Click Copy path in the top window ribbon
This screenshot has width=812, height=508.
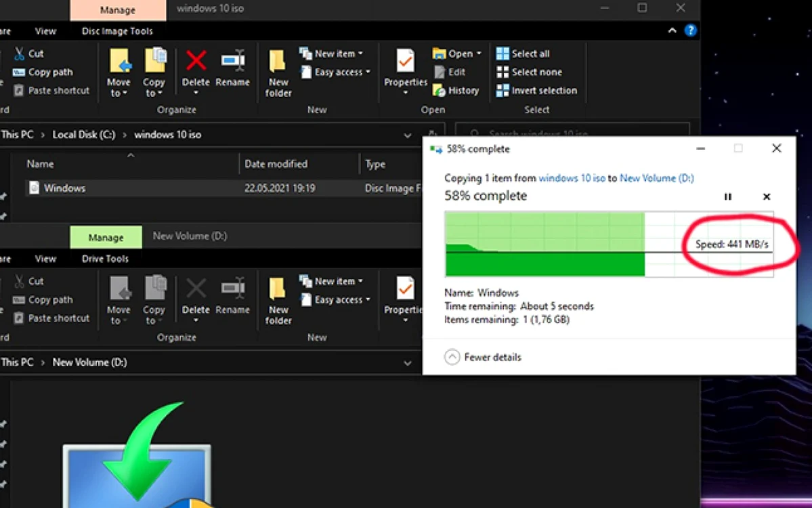point(43,72)
